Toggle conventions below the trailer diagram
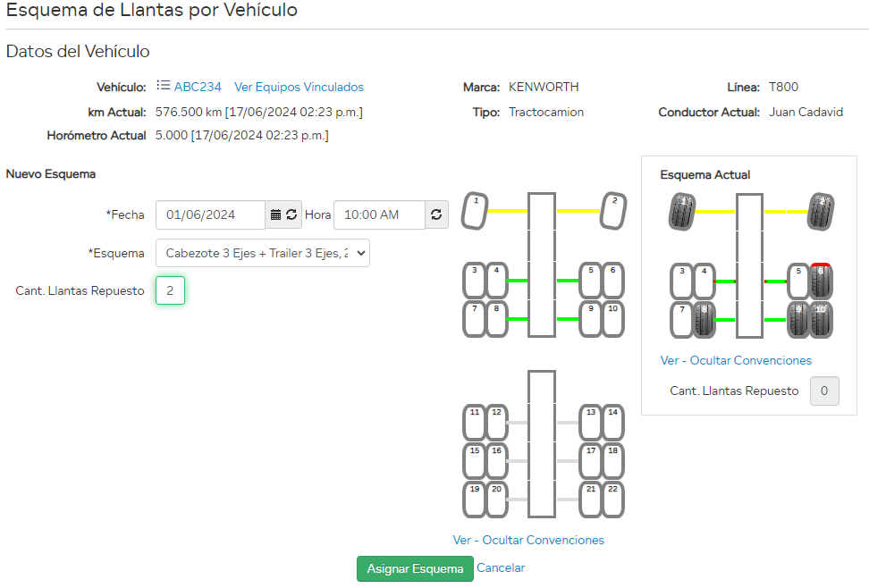The width and height of the screenshot is (869, 588). click(x=528, y=540)
